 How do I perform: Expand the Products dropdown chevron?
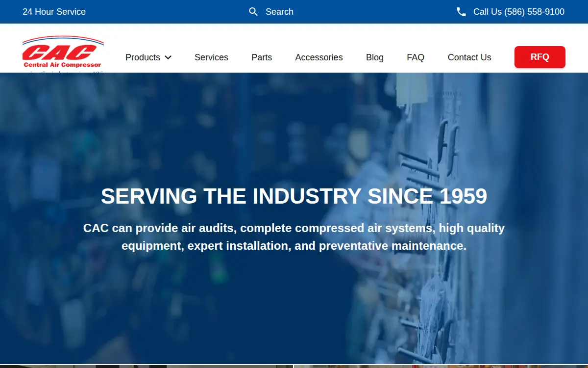pos(168,57)
